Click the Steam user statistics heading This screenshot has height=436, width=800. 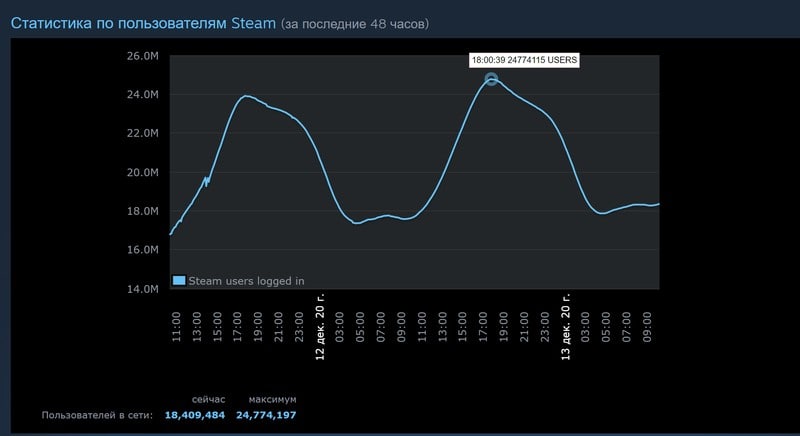point(143,23)
